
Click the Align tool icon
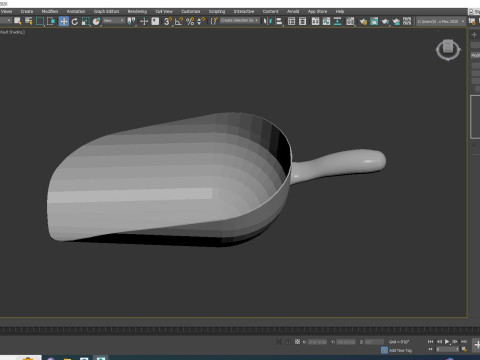pyautogui.click(x=279, y=21)
